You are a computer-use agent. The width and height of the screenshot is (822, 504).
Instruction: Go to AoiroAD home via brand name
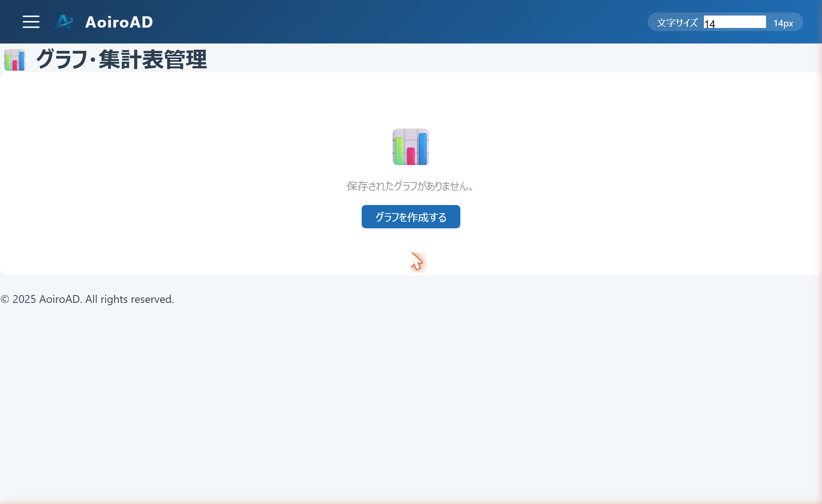pyautogui.click(x=119, y=22)
